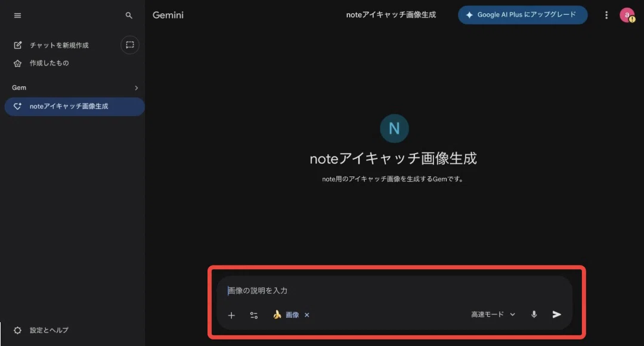Click Google AI Plus にアップグレード button
Viewport: 644px width, 346px height.
tap(522, 15)
